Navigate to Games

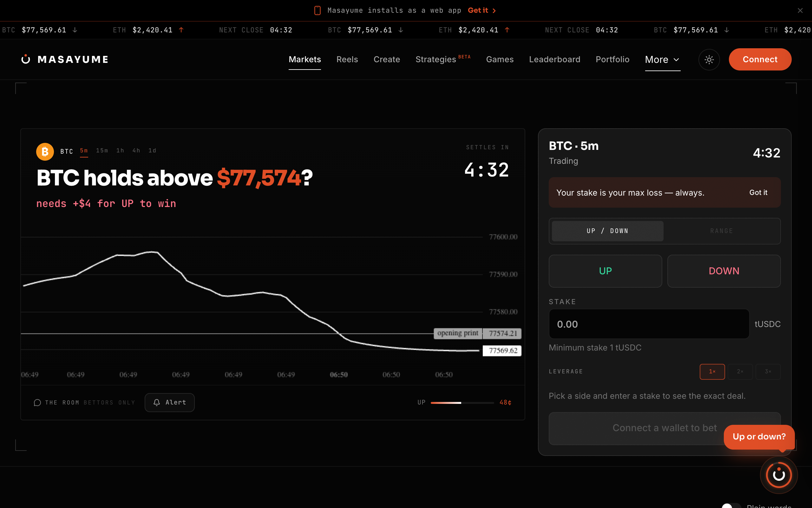[x=500, y=59]
